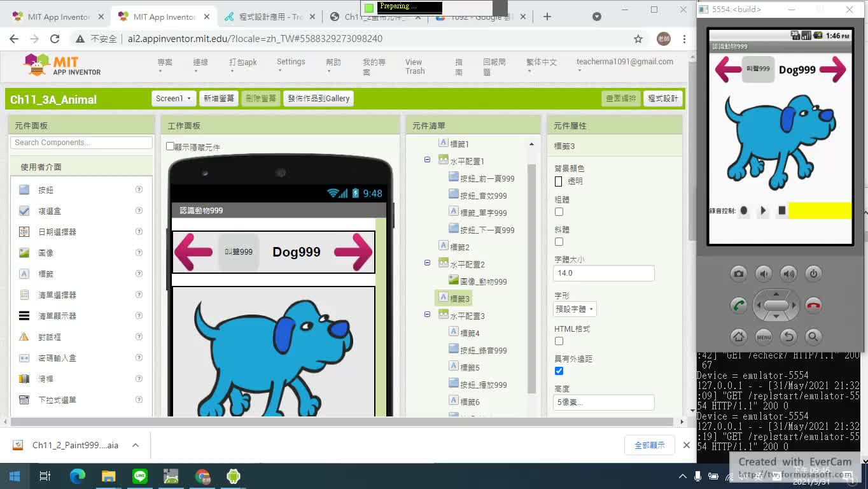Pick the 對話框 notifier component
Image resolution: width=868 pixels, height=489 pixels.
tap(50, 337)
